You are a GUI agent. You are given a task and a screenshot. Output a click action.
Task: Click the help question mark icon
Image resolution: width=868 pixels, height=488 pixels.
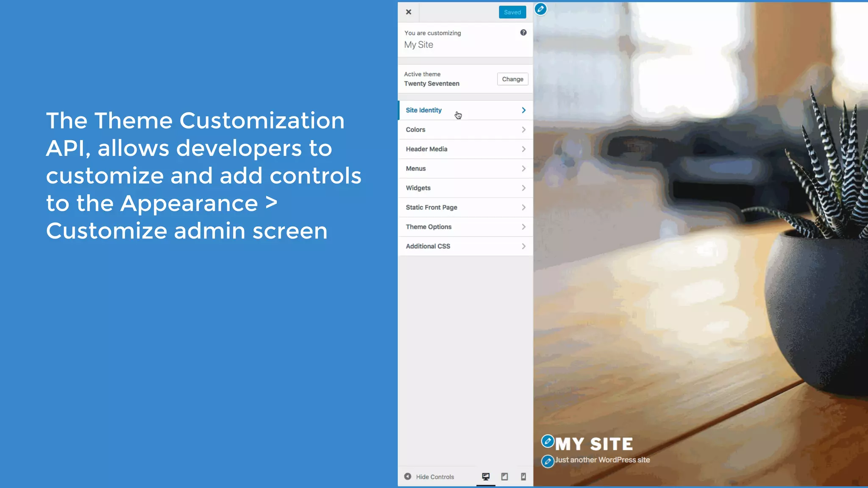click(x=523, y=33)
